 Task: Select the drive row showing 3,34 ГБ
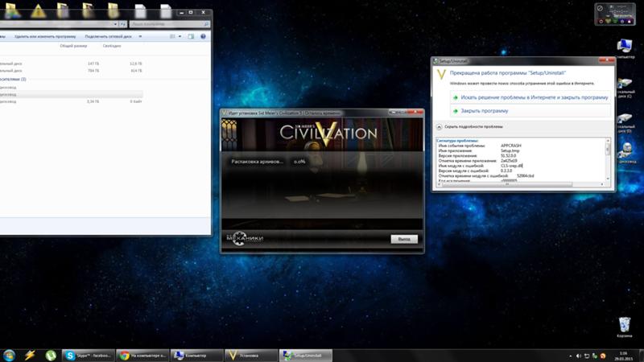coord(71,101)
